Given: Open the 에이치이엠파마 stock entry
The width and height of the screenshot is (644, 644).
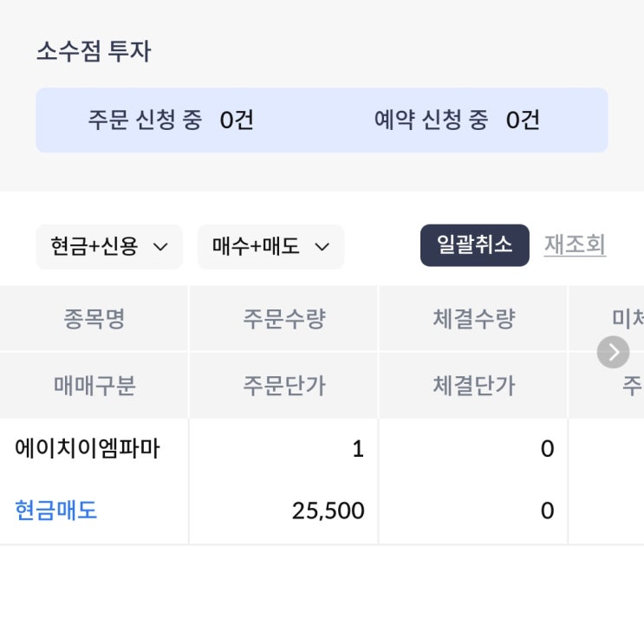Looking at the screenshot, I should point(88,449).
